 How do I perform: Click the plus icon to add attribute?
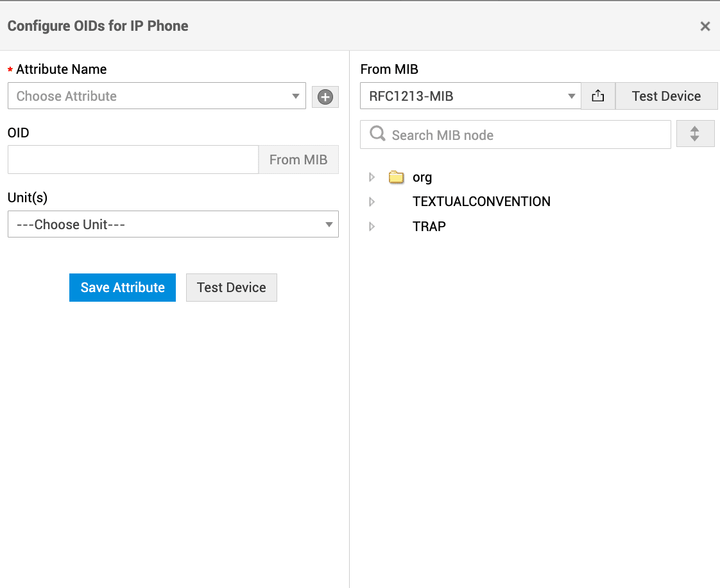tap(325, 97)
